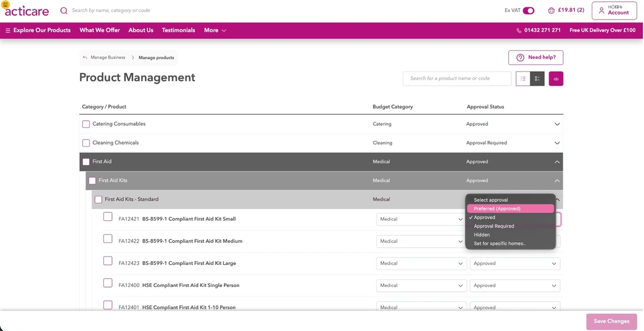Tick the Catering Consumables checkbox
The image size is (644, 331).
point(86,124)
